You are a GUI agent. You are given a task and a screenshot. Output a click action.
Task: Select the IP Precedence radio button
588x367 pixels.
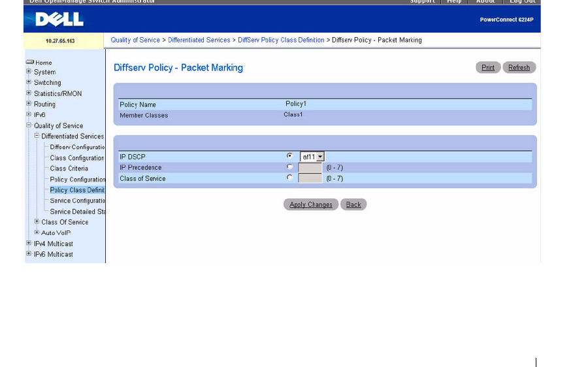coord(289,167)
